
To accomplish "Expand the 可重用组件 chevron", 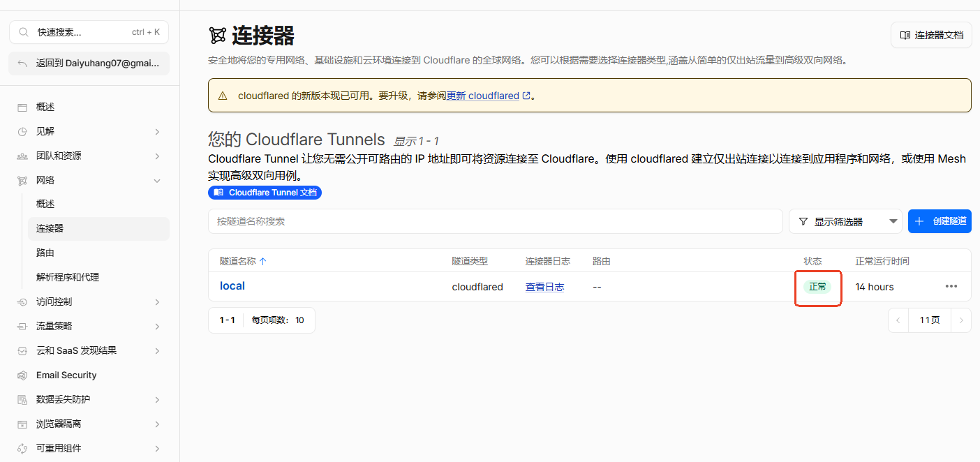I will [x=157, y=449].
